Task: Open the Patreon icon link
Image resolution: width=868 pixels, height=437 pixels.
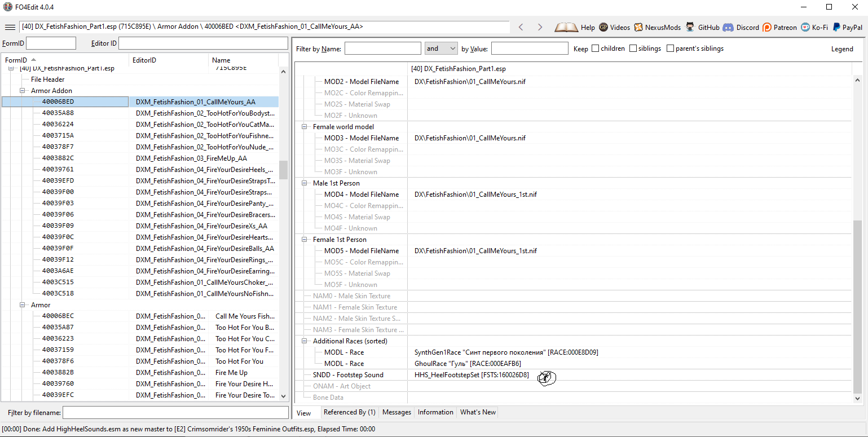Action: pos(767,27)
